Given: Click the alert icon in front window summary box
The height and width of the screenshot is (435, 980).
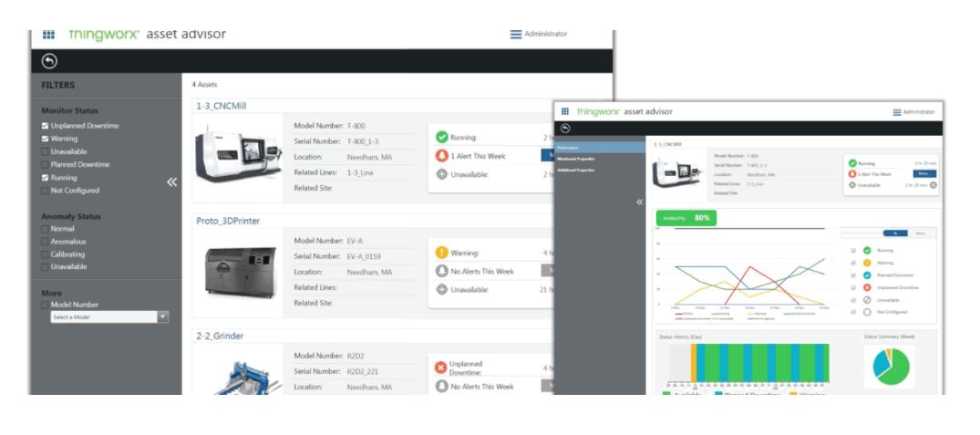Looking at the screenshot, I should click(852, 174).
